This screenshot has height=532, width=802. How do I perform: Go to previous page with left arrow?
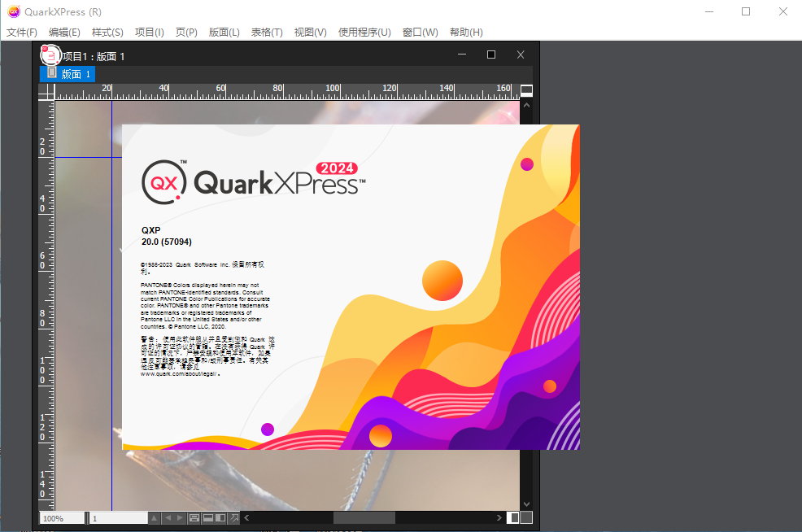pyautogui.click(x=168, y=518)
